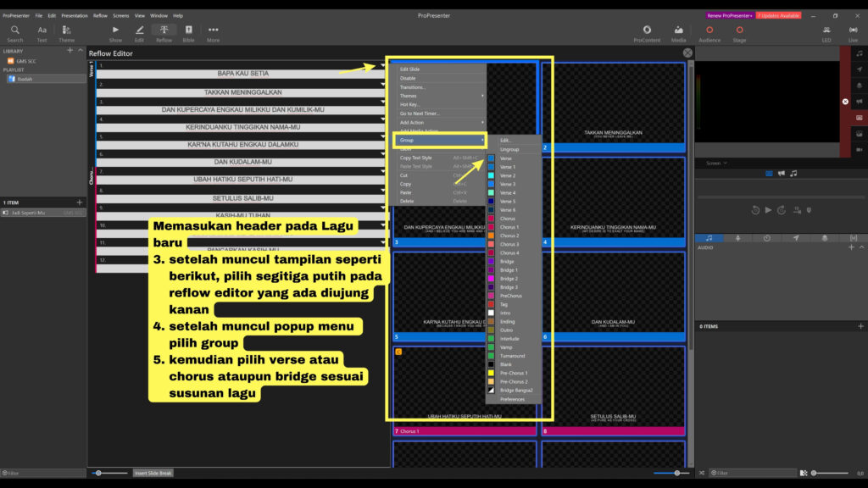Click the Clear All X button on preview
The width and height of the screenshot is (868, 488).
pos(845,102)
